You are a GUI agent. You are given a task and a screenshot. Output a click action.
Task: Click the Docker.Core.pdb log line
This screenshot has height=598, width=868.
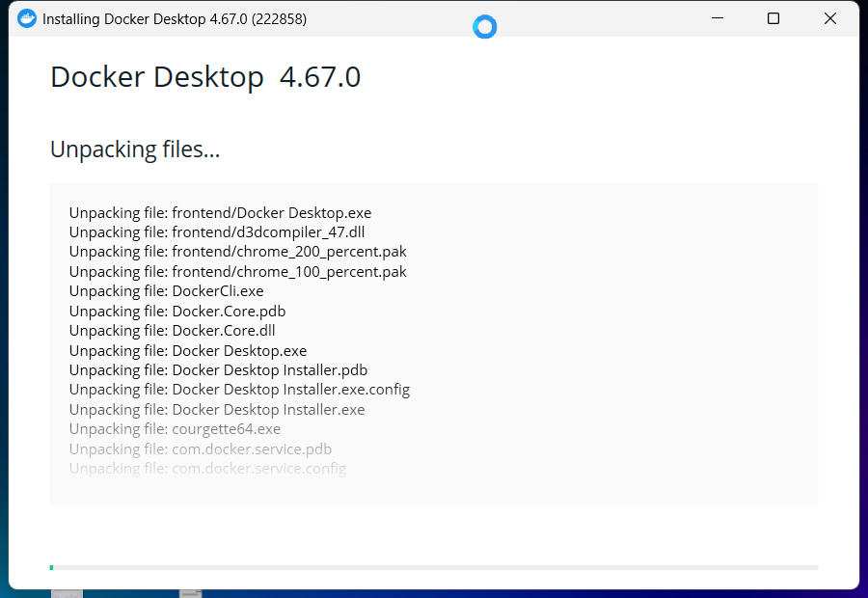(177, 312)
